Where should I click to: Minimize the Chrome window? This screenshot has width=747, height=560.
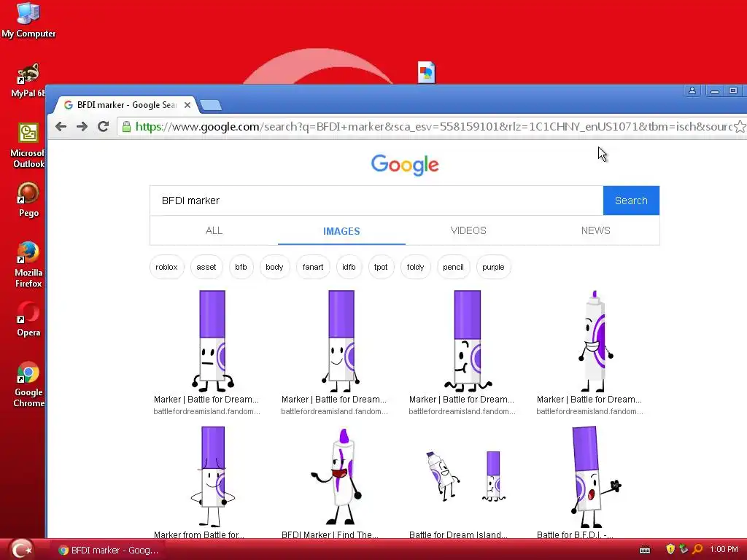click(715, 90)
